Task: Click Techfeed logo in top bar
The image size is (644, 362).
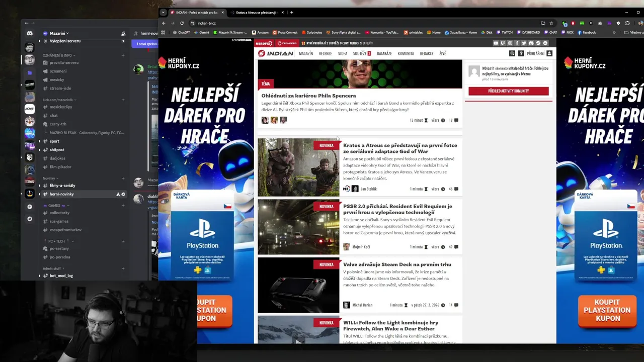Action: [x=287, y=43]
